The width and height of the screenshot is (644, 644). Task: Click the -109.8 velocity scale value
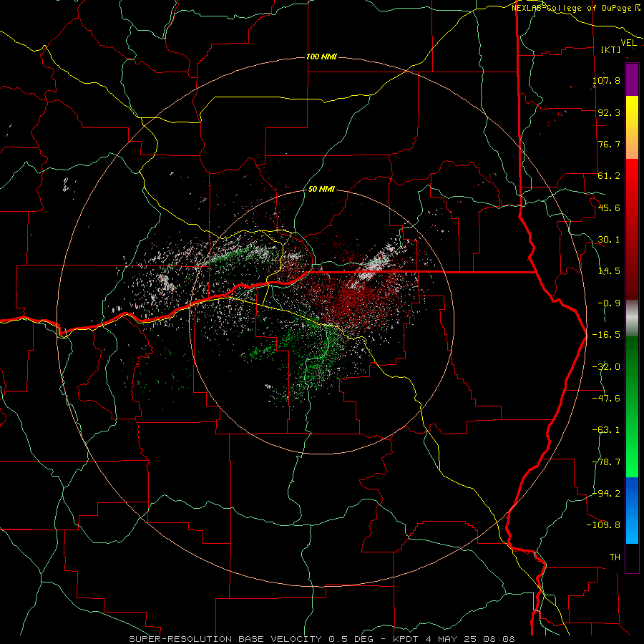[x=603, y=525]
